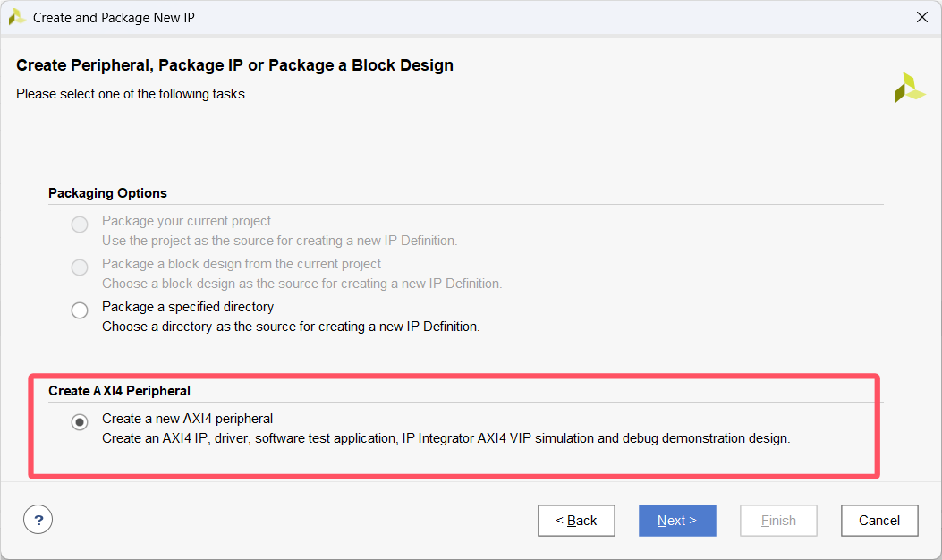Image resolution: width=942 pixels, height=560 pixels.
Task: Click the 'Package a specified directory' label text
Action: 188,307
